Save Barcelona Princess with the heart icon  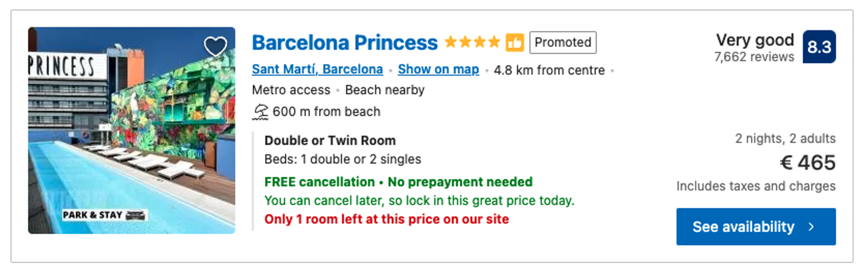pos(215,46)
